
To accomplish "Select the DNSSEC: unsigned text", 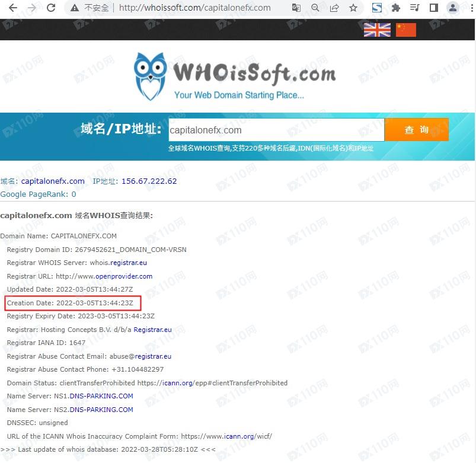I will click(x=37, y=423).
